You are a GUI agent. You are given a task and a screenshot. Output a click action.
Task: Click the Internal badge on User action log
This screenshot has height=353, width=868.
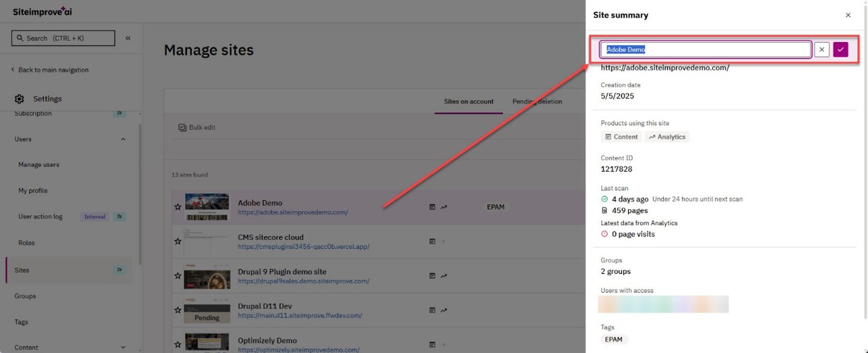click(95, 217)
